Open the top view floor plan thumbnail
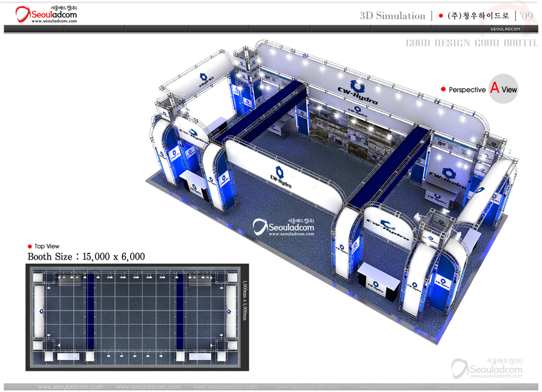542x392 pixels. (134, 317)
